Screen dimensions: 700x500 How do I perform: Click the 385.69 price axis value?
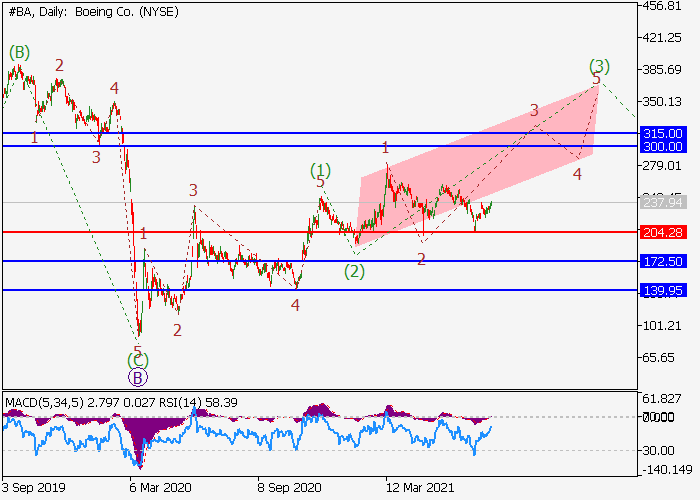tap(662, 70)
